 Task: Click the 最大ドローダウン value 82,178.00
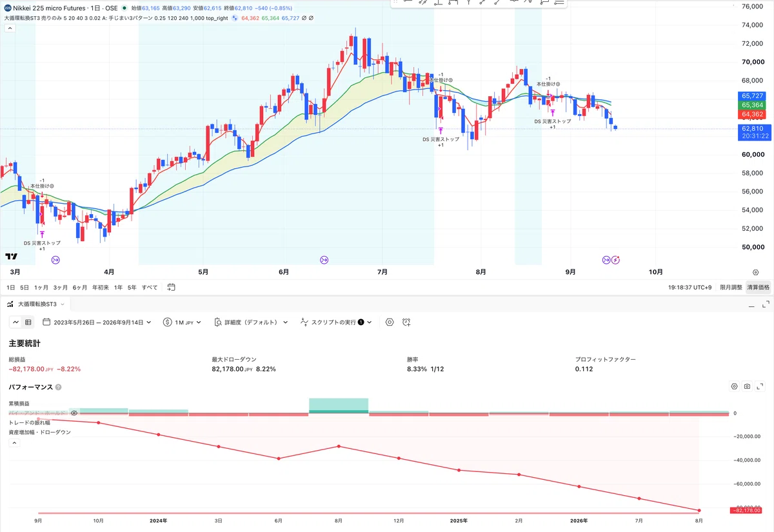point(228,369)
